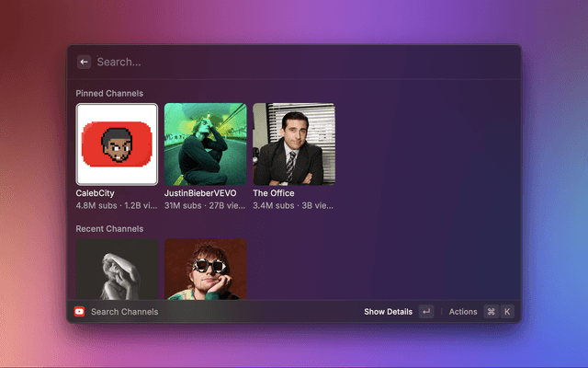
Task: Click the Search Channels label
Action: [124, 312]
